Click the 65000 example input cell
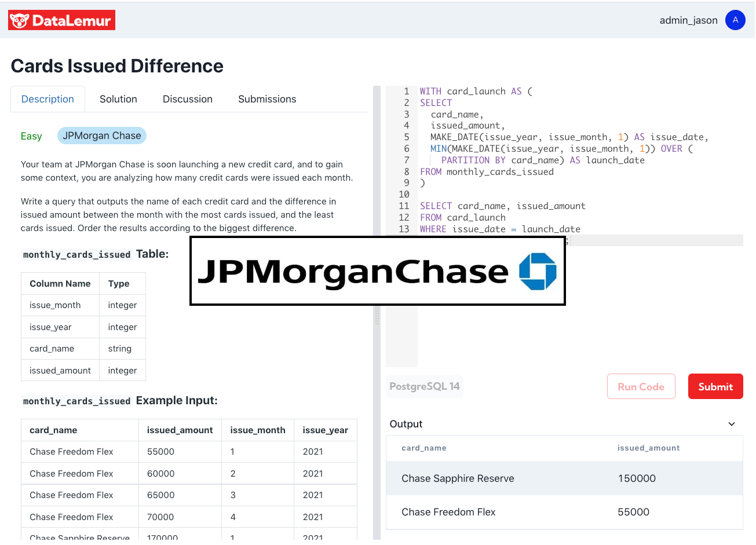Viewport: 756px width, 545px height. click(180, 495)
